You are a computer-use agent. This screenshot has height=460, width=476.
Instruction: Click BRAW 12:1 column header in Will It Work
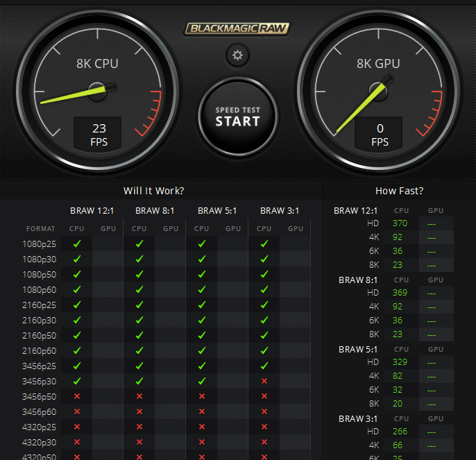click(x=92, y=211)
